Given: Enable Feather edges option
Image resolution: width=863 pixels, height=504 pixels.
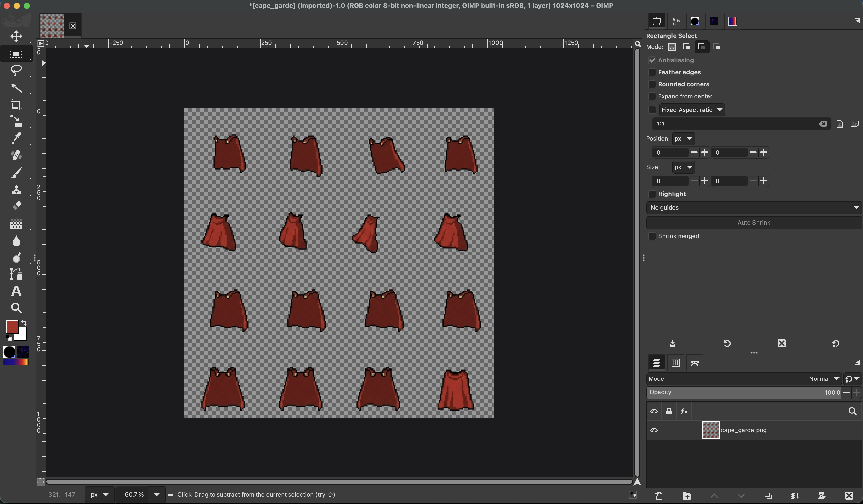Looking at the screenshot, I should pyautogui.click(x=652, y=72).
